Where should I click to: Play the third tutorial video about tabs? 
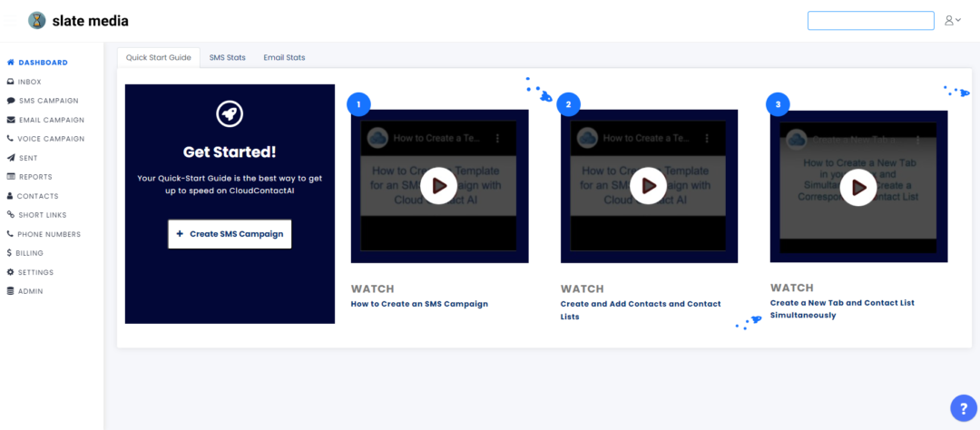(x=857, y=187)
